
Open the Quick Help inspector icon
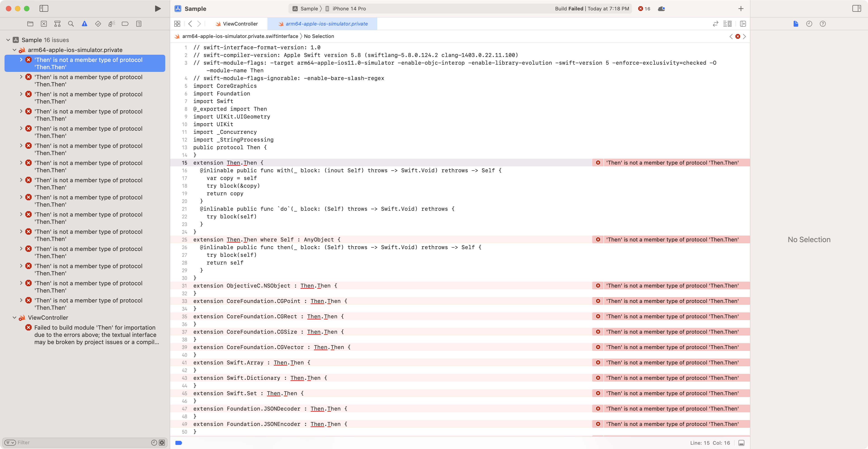click(x=823, y=24)
